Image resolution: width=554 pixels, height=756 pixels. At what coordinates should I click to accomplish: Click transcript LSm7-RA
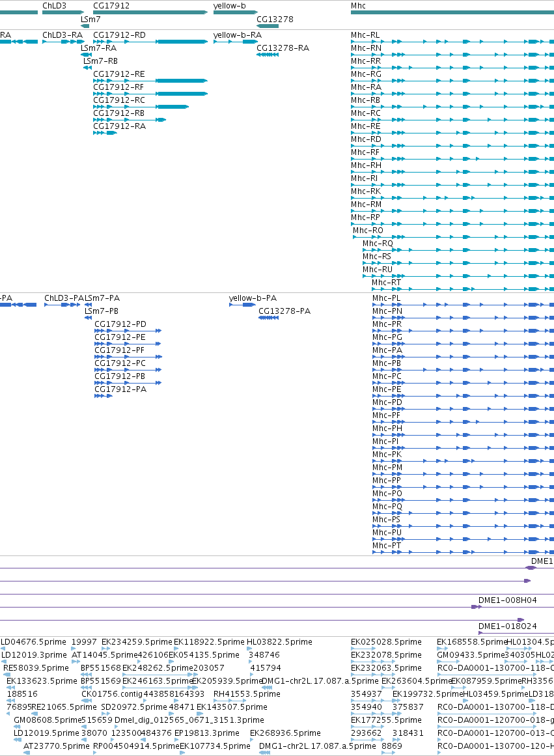(98, 48)
